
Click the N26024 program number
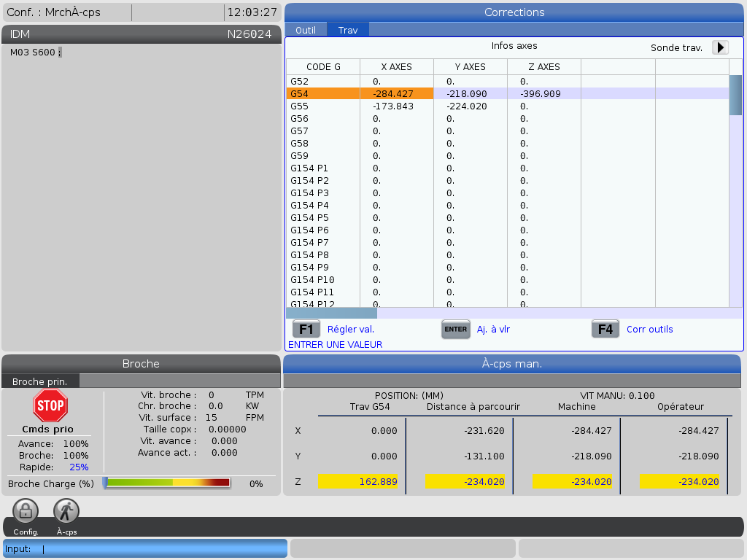click(249, 34)
